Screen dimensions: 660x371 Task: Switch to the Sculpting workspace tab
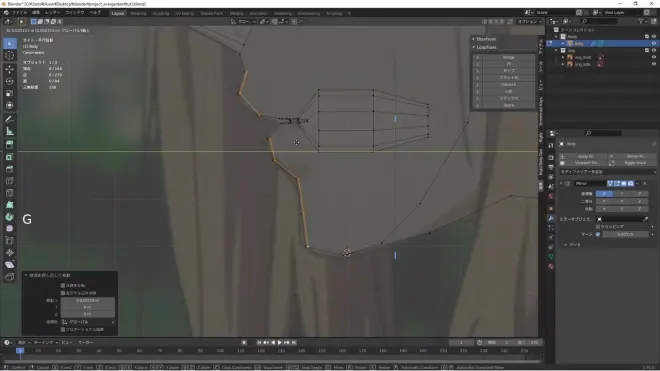coord(160,13)
